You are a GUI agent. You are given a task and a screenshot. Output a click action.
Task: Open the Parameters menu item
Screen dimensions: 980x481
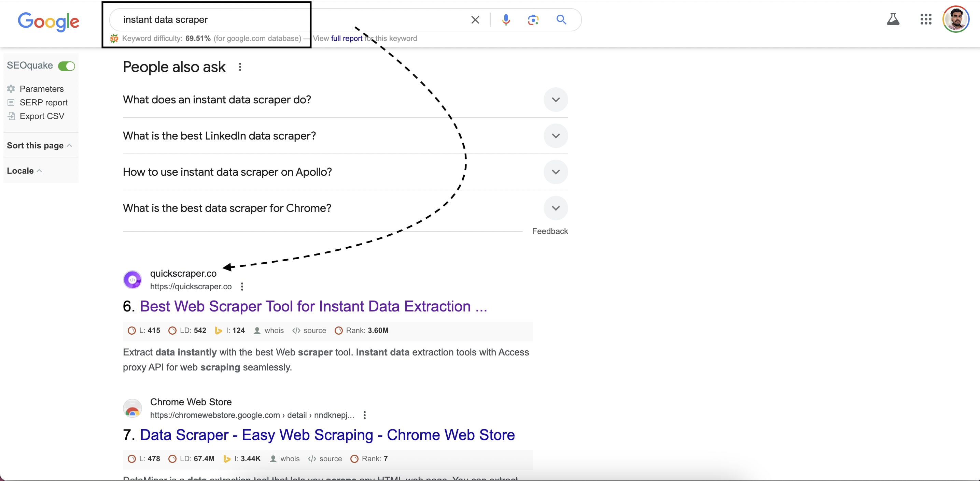(41, 89)
